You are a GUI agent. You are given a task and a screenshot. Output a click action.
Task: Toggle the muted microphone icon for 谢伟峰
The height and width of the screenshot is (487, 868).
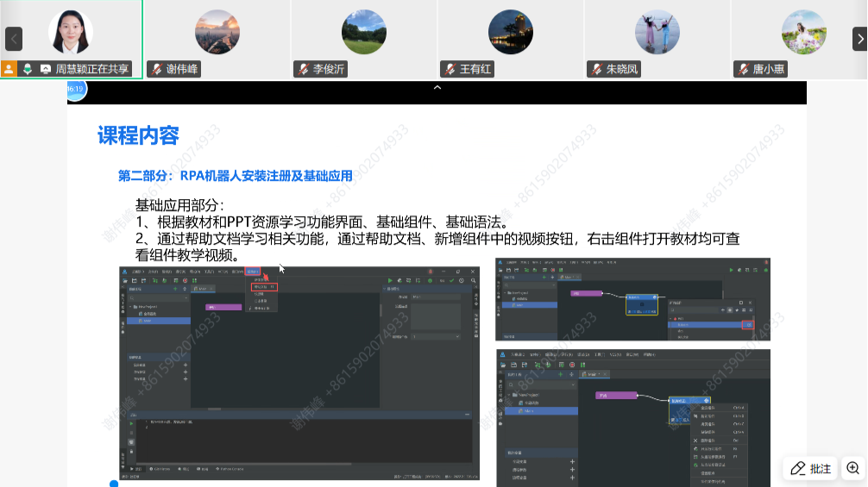156,69
